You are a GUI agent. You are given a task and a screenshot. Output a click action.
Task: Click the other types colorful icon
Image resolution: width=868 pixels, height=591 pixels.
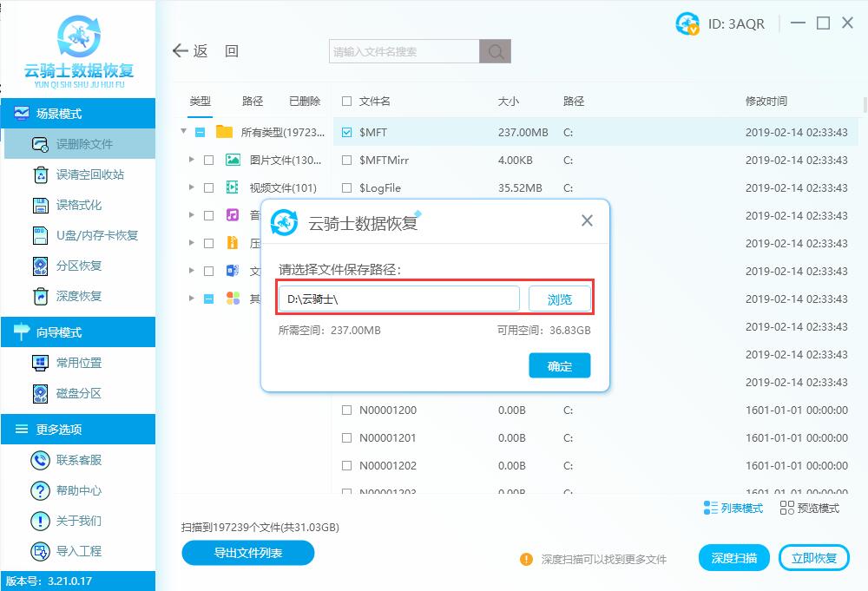tap(233, 299)
